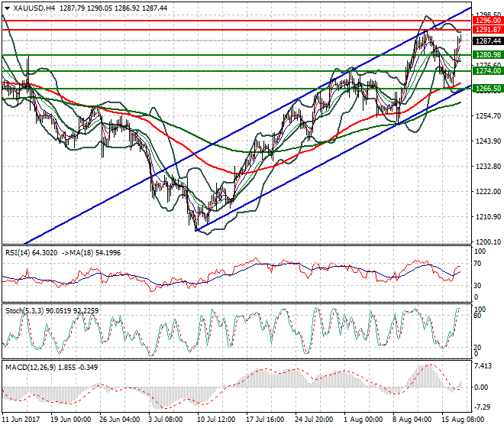Image resolution: width=504 pixels, height=428 pixels.
Task: Select the 1222.00 price axis value
Action: point(488,192)
